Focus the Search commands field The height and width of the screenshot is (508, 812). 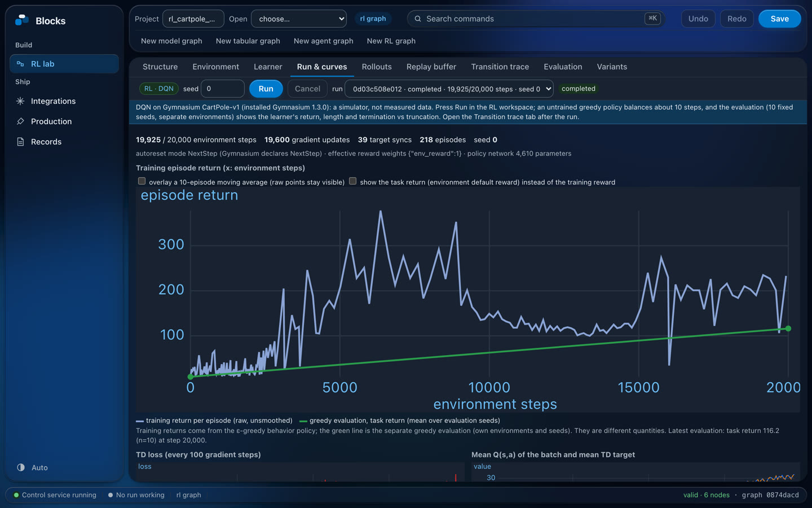coord(535,19)
